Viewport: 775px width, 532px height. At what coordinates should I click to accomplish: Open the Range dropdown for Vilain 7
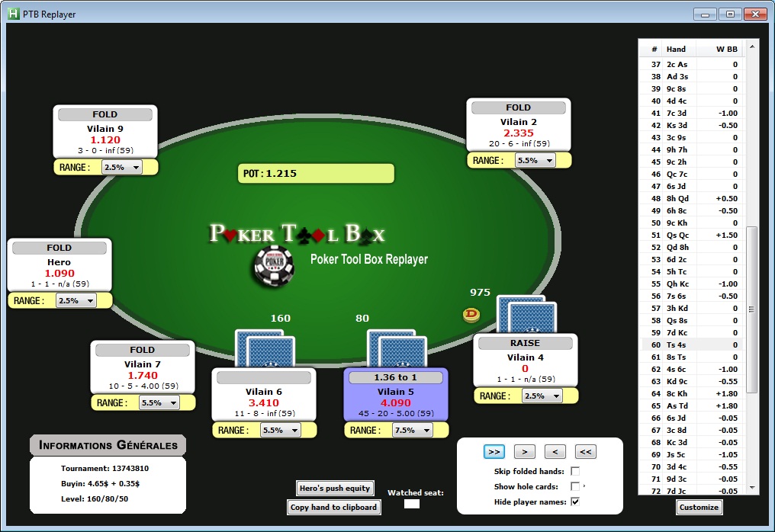click(x=159, y=403)
